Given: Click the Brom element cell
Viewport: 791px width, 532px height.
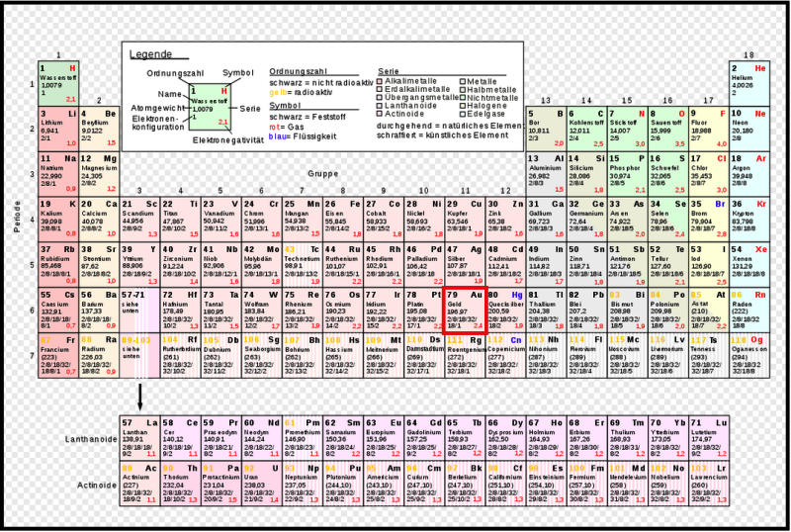Looking at the screenshot, I should tap(708, 220).
